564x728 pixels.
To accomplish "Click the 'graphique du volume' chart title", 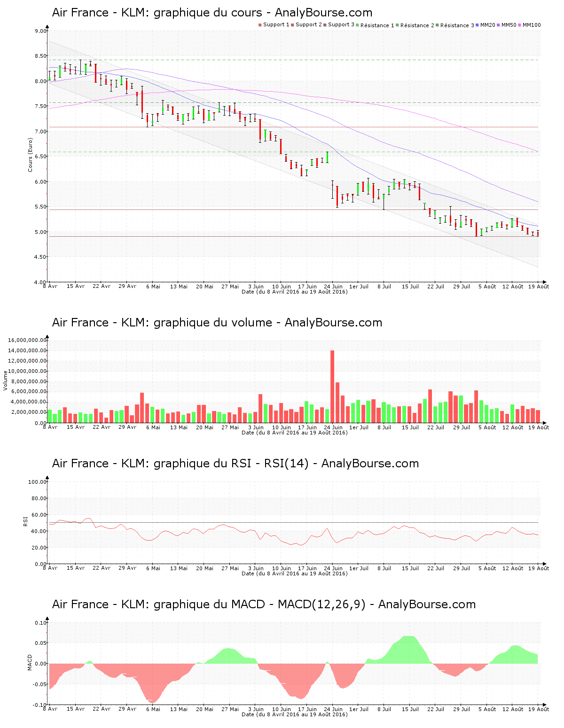I will [217, 323].
